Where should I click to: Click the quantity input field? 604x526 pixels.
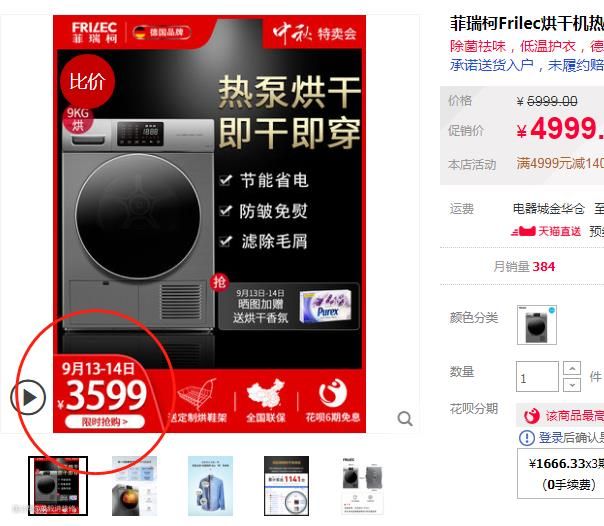pyautogui.click(x=537, y=377)
